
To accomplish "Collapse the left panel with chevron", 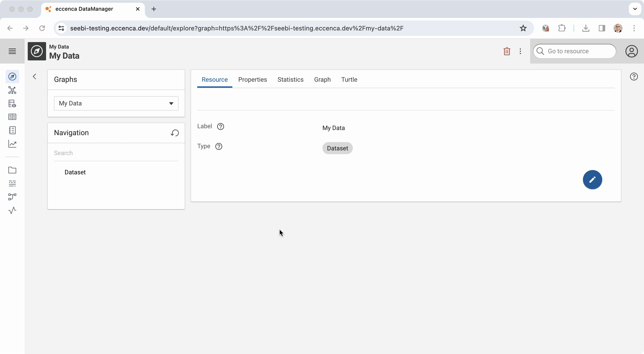I will point(34,77).
